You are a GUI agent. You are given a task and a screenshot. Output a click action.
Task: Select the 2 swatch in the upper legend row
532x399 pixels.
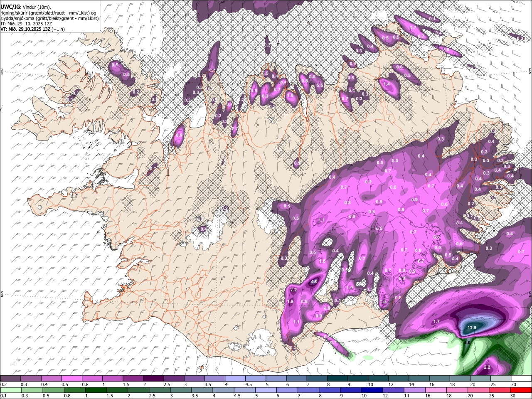153,379
